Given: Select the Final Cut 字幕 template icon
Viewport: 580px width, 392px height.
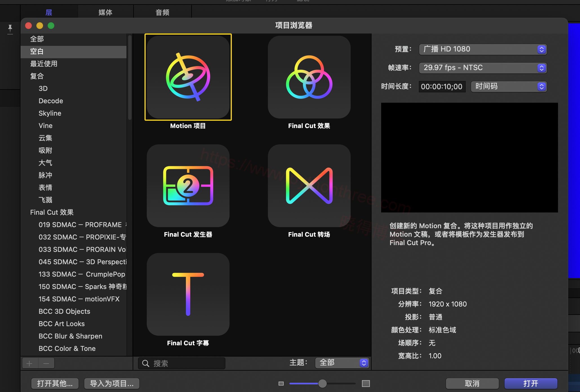Looking at the screenshot, I should [x=188, y=294].
